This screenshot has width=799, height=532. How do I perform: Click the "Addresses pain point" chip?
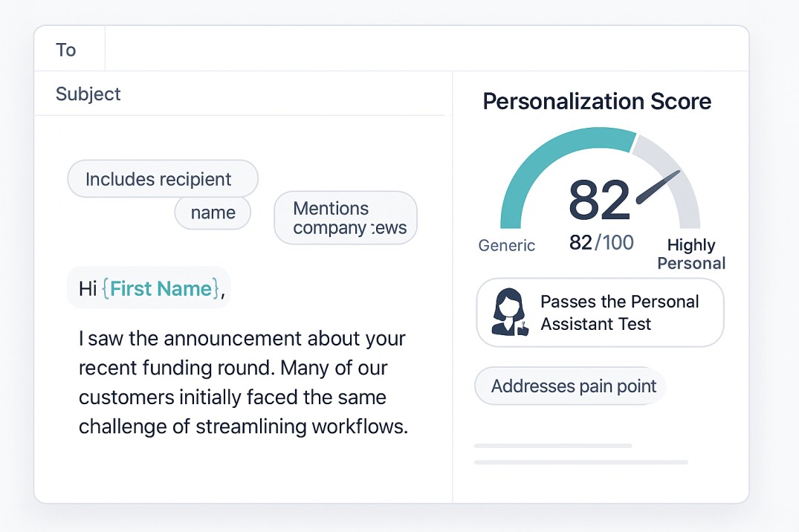573,386
